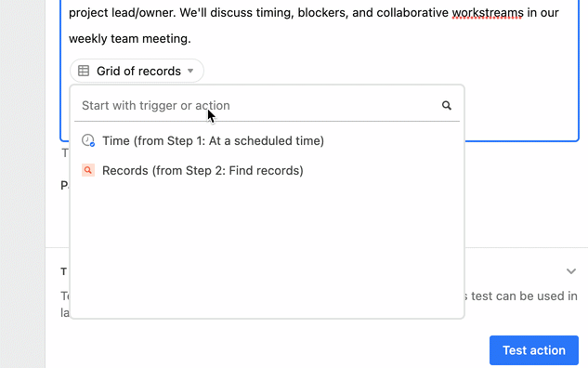The height and width of the screenshot is (368, 588).
Task: Open the Grid of records dropdown
Action: (x=137, y=71)
